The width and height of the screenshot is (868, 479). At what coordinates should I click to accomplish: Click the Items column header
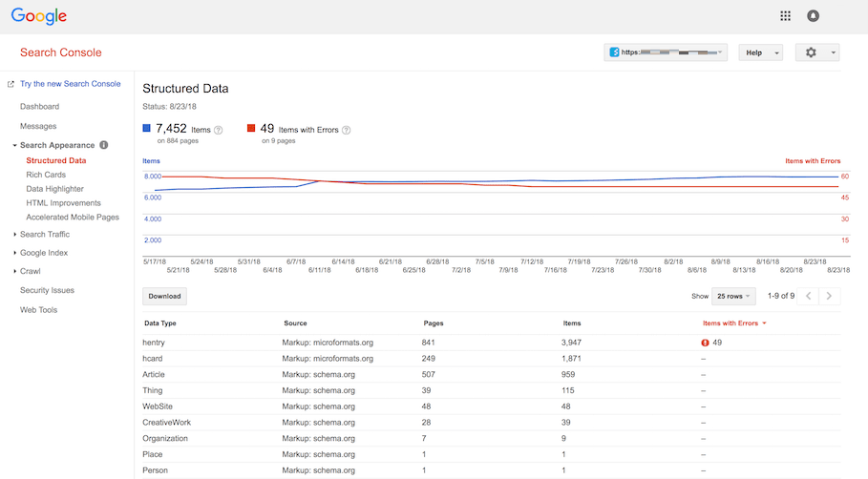pyautogui.click(x=572, y=323)
